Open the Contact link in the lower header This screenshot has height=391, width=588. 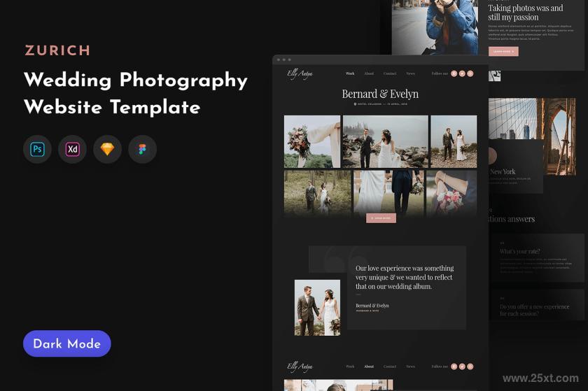click(390, 367)
